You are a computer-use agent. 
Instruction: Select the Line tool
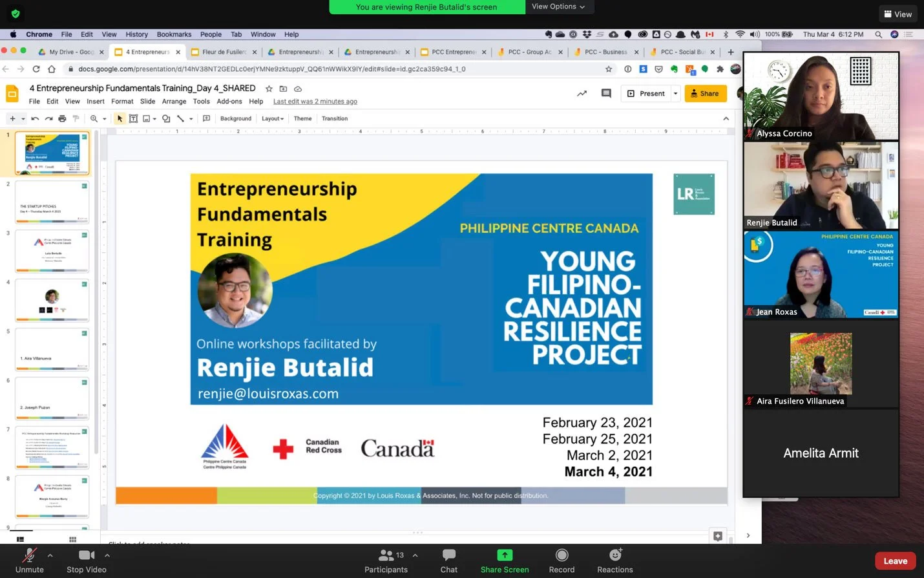(x=181, y=118)
